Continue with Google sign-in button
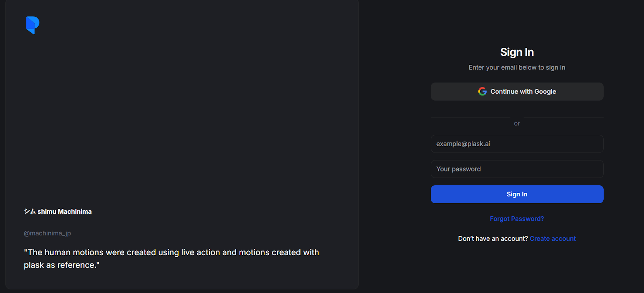The width and height of the screenshot is (644, 293). (x=517, y=91)
